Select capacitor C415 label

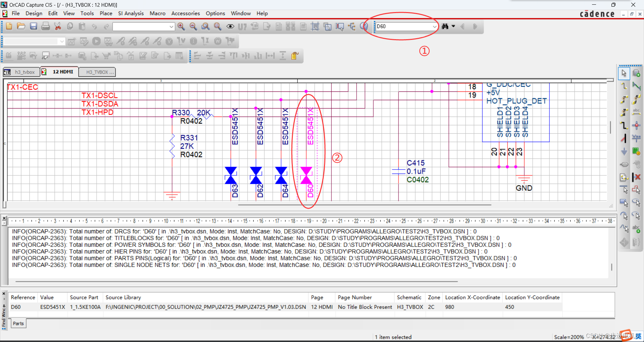pyautogui.click(x=416, y=163)
